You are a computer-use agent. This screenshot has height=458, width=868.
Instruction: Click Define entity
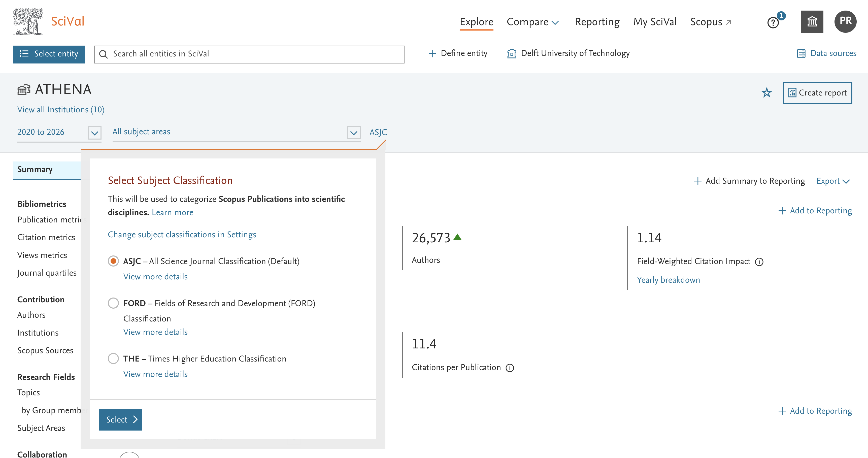coord(458,53)
